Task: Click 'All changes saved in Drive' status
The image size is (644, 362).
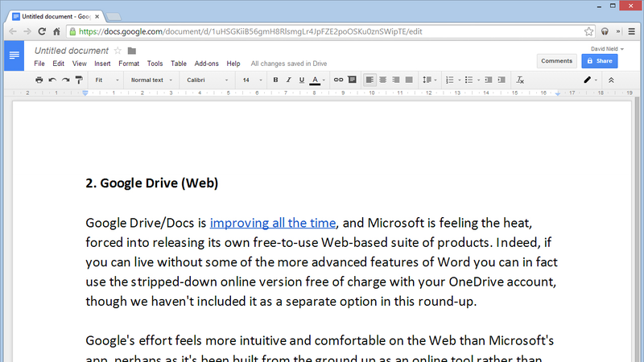Action: [x=289, y=64]
